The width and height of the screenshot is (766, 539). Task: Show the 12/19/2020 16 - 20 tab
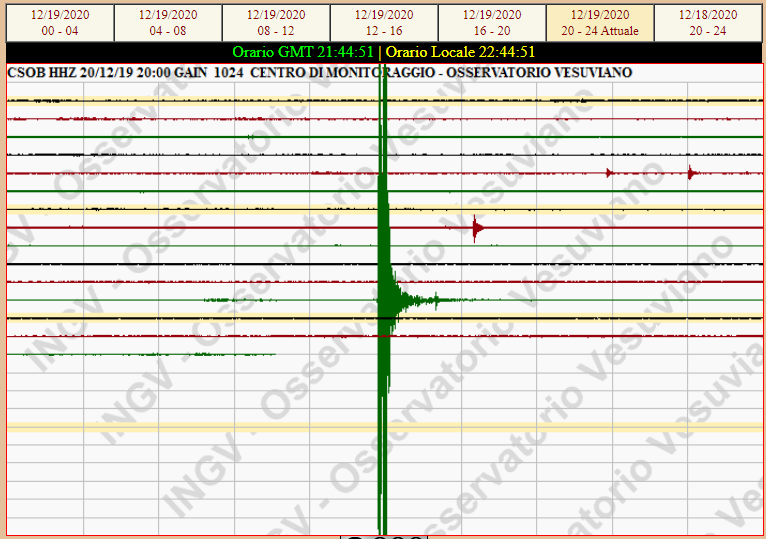tap(492, 23)
